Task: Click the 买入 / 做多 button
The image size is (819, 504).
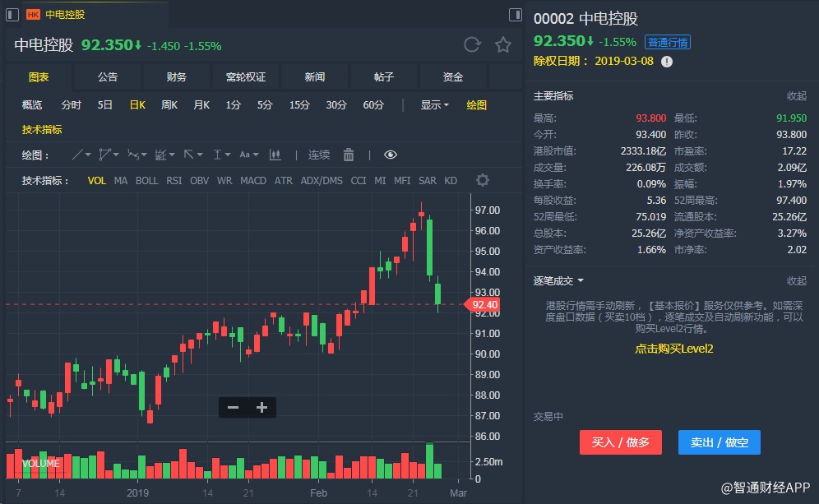Action: pos(621,442)
